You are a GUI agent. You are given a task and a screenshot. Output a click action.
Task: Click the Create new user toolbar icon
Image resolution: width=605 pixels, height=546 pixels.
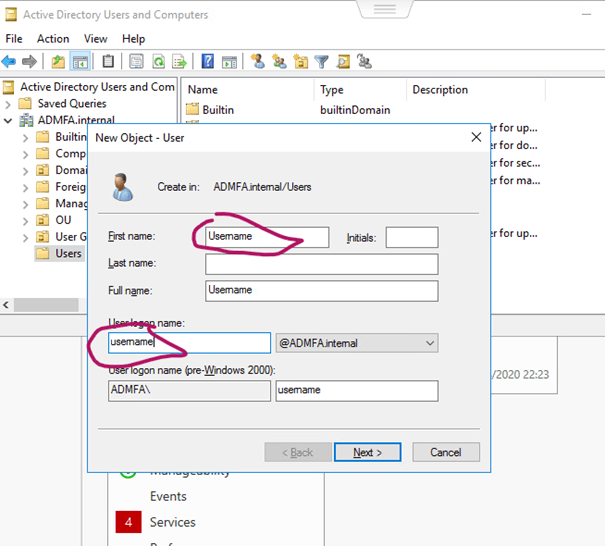[x=257, y=62]
